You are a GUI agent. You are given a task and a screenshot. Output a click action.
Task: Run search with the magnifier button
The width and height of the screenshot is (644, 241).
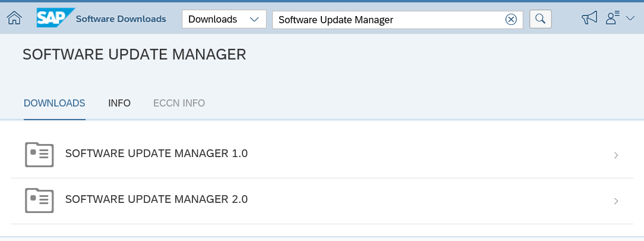541,19
